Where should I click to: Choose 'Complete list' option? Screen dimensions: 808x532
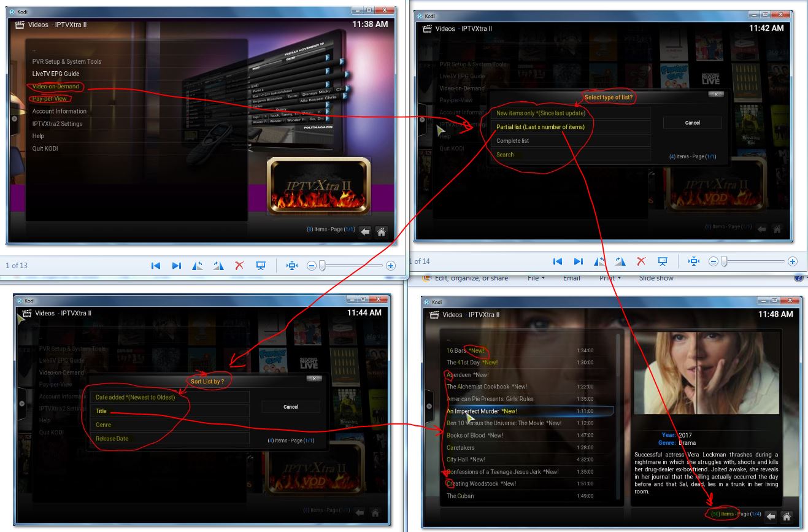571,141
